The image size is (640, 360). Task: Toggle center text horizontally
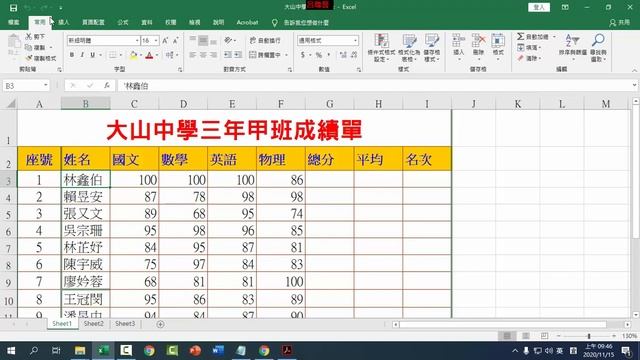pos(203,55)
